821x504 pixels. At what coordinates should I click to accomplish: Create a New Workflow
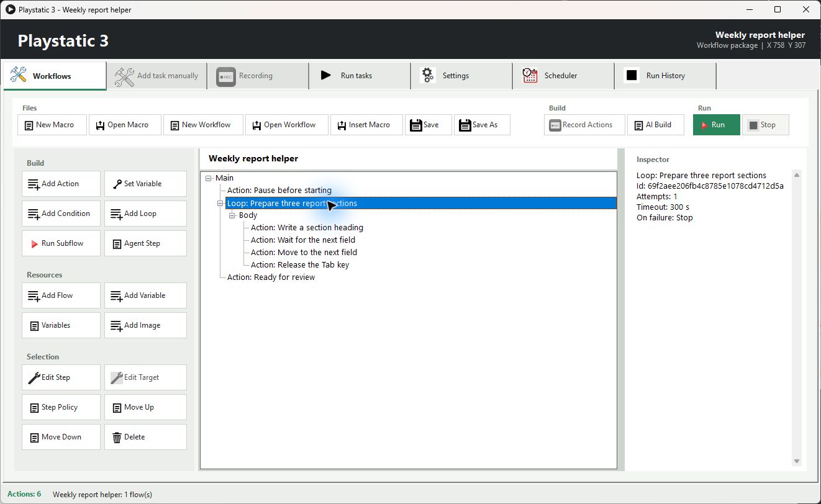coord(203,125)
